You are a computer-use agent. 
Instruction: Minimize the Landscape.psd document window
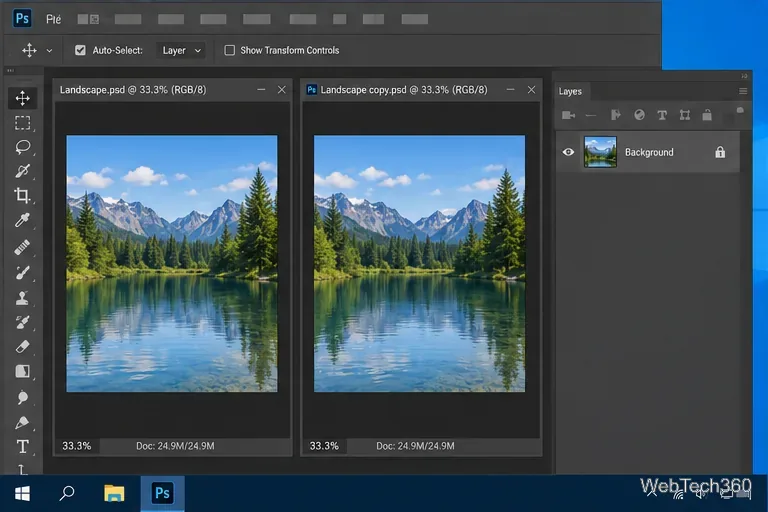261,90
